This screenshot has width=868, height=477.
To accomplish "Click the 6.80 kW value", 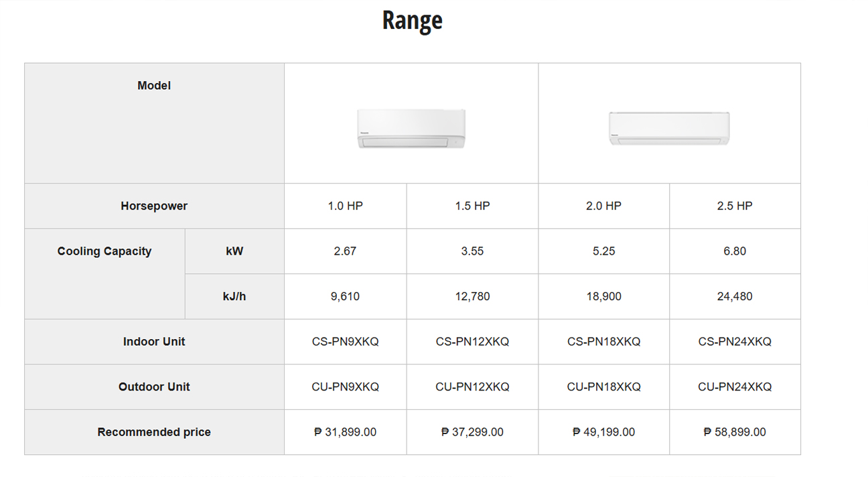I will click(735, 251).
